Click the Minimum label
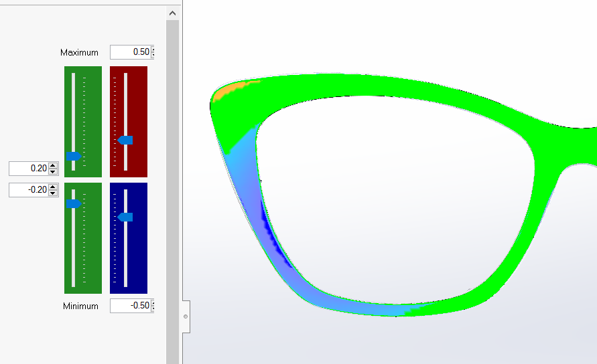The height and width of the screenshot is (364, 597). [x=80, y=306]
